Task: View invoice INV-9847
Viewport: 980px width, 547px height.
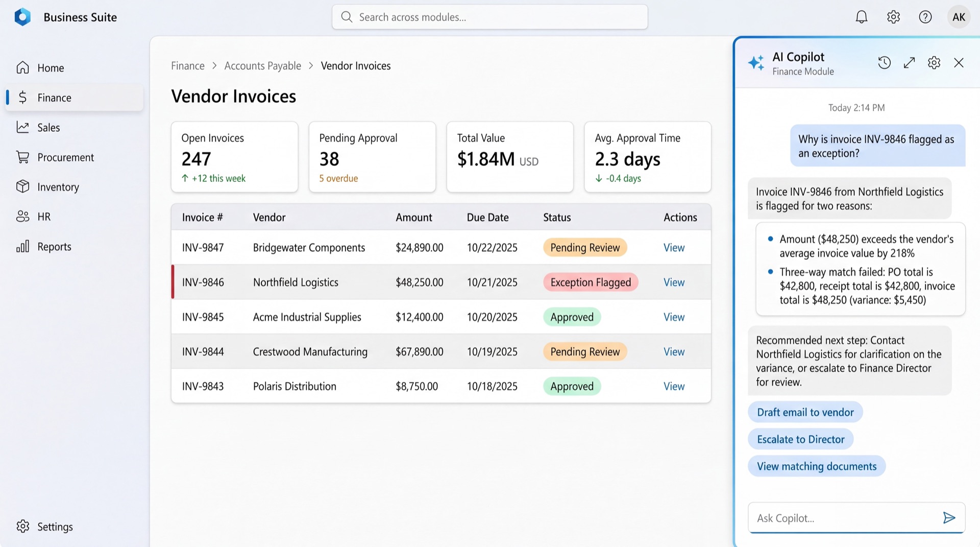Action: coord(674,248)
